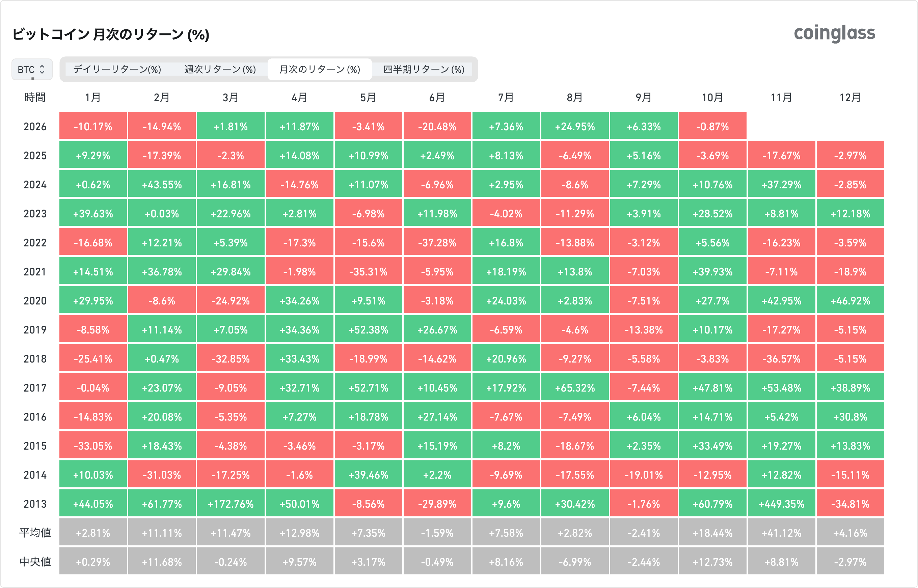Click the 平均値 row label
Screen dimensions: 918x588
[x=35, y=532]
